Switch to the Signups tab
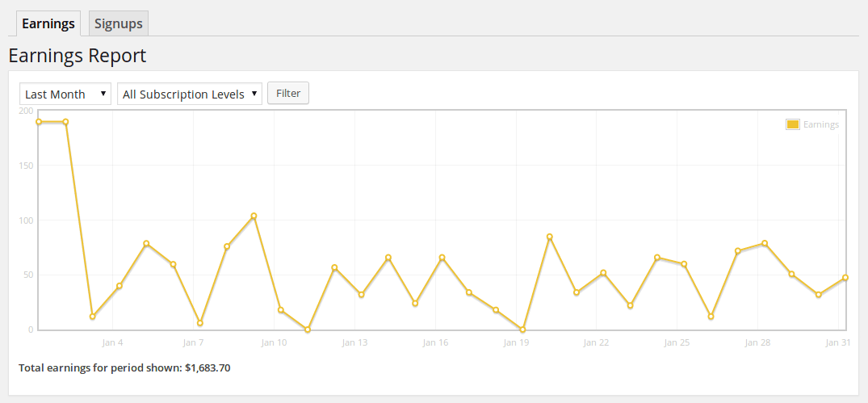The image size is (868, 403). [x=119, y=23]
